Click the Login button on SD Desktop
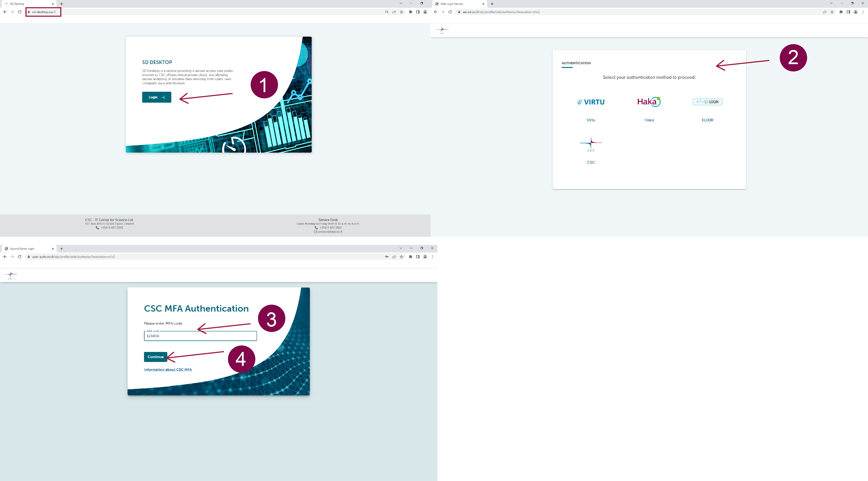868x481 pixels. (156, 97)
